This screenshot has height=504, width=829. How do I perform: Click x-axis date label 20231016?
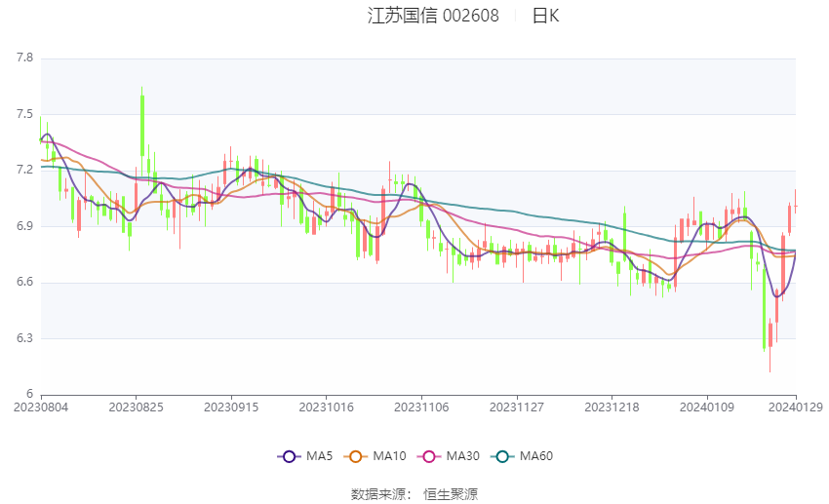tap(326, 407)
